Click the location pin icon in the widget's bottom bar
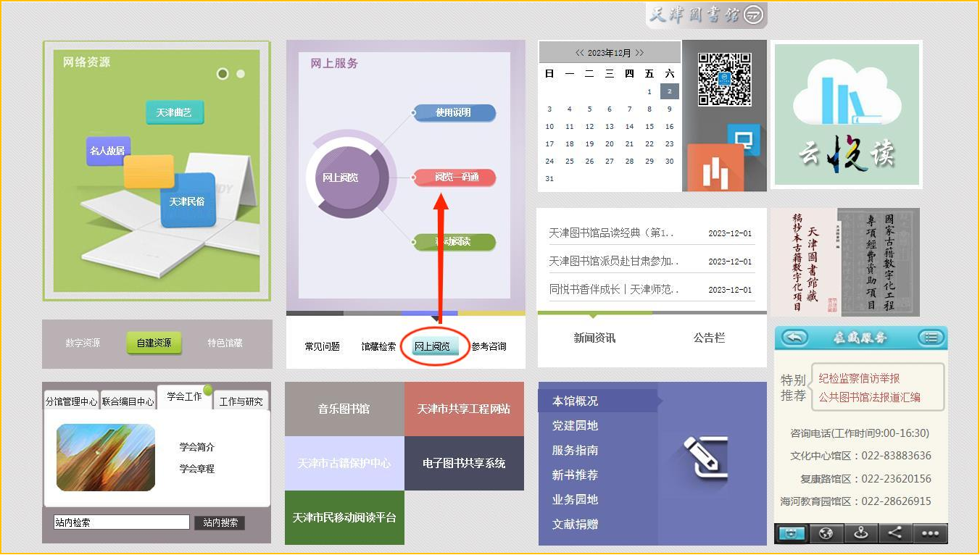This screenshot has height=555, width=980. (x=861, y=533)
